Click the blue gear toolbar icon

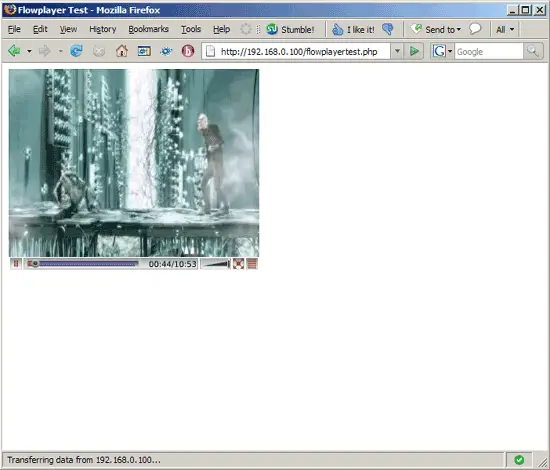(166, 52)
